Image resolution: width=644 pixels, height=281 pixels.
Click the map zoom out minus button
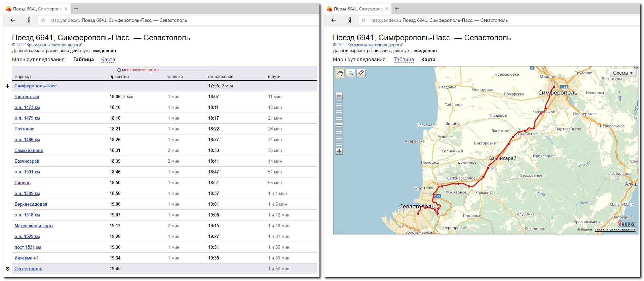point(339,96)
